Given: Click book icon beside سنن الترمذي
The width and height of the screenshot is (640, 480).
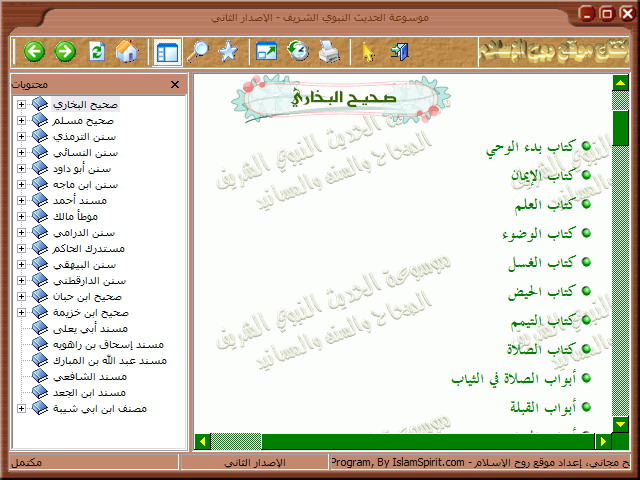Looking at the screenshot, I should [x=40, y=136].
